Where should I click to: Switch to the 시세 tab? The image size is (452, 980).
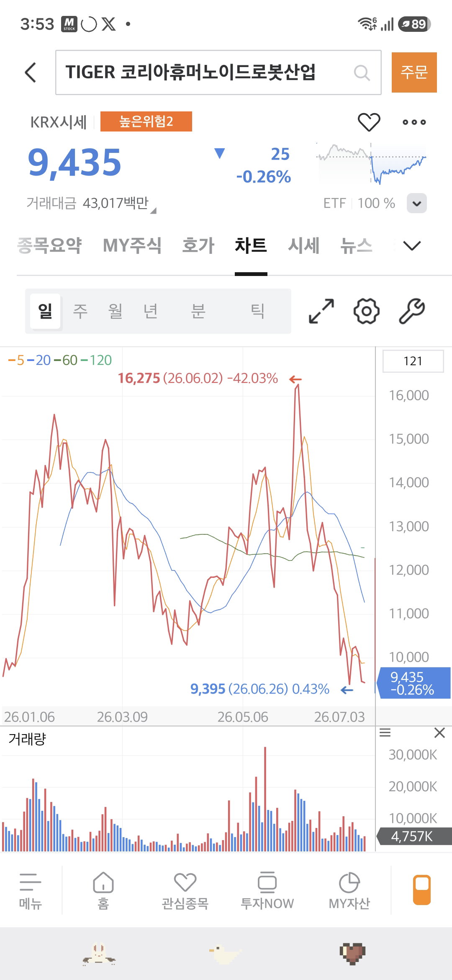pos(304,245)
